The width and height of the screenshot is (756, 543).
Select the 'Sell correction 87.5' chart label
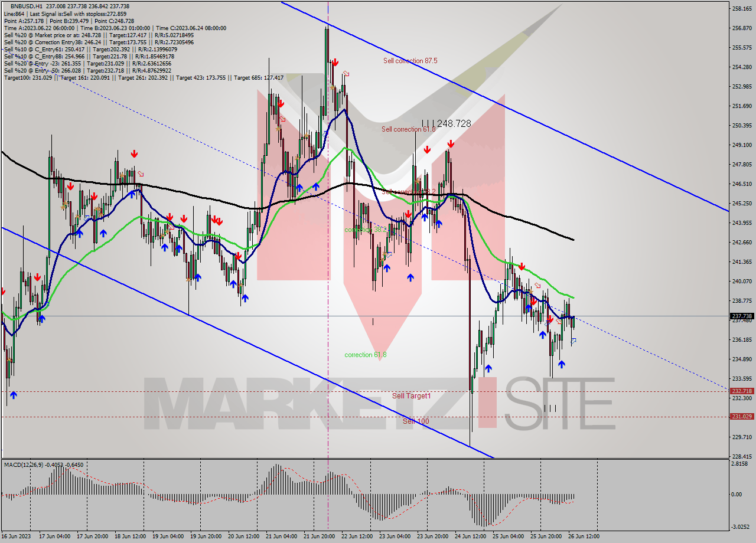point(410,61)
